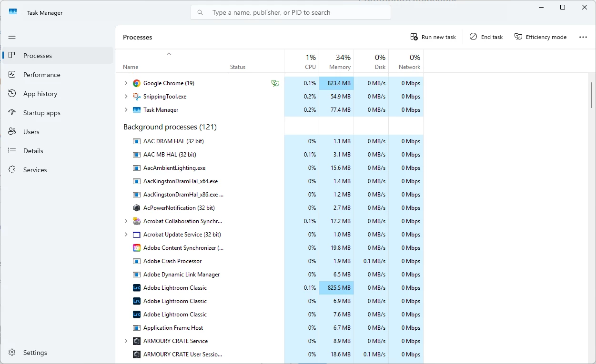Click the 54.9 MB memory cell for SnippingTool
The height and width of the screenshot is (364, 596).
(336, 97)
